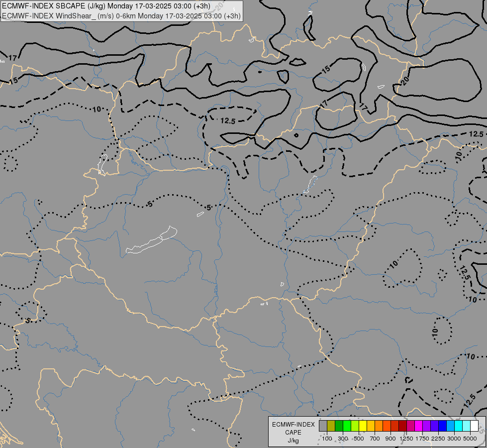This screenshot has width=487, height=448.
Task: Click the legend tick value "300"
Action: coord(343,439)
